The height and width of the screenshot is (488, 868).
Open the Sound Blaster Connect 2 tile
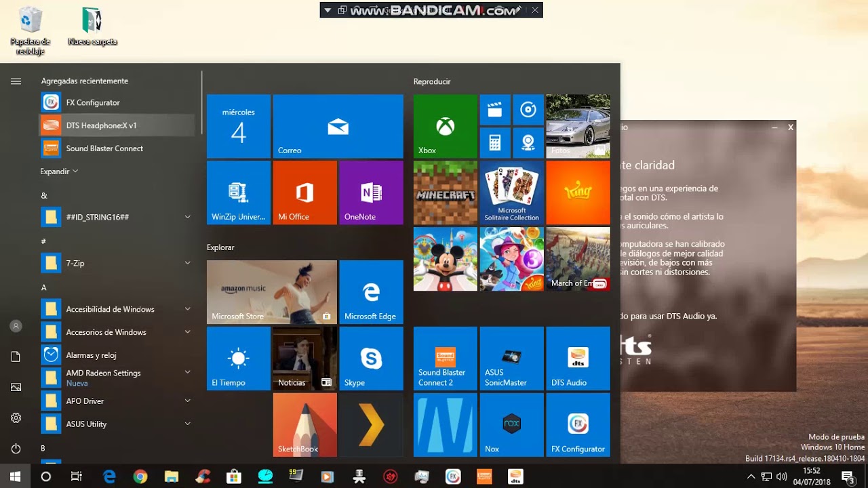click(x=445, y=359)
